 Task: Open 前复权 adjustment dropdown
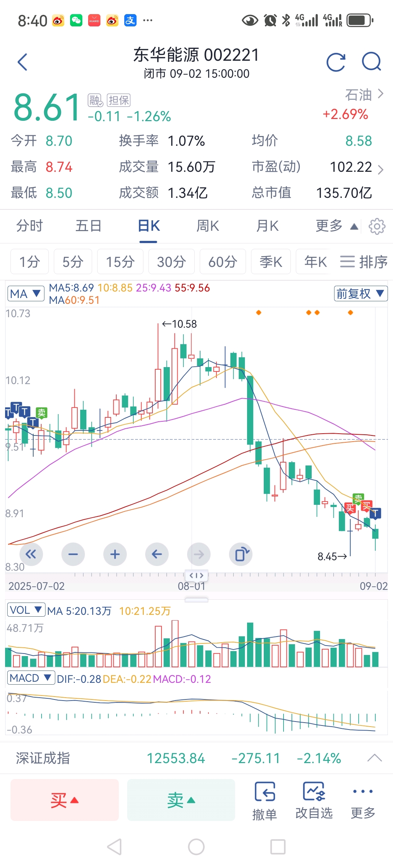(x=360, y=294)
